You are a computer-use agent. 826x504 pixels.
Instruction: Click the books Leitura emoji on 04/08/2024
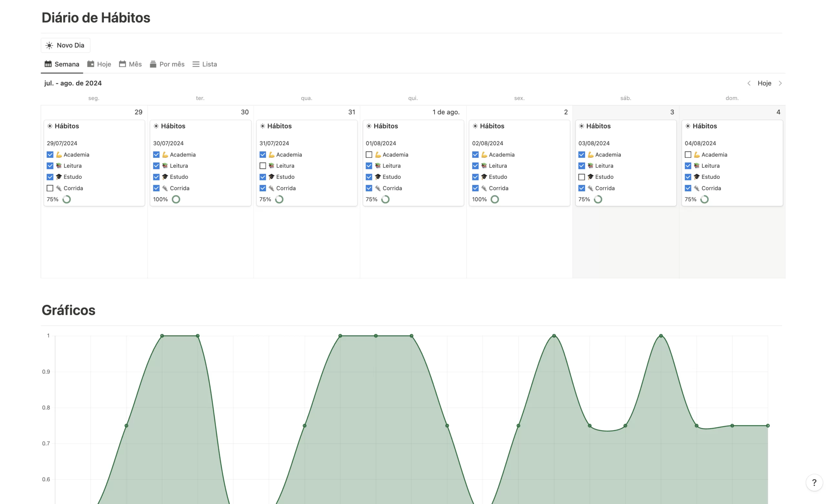(697, 166)
